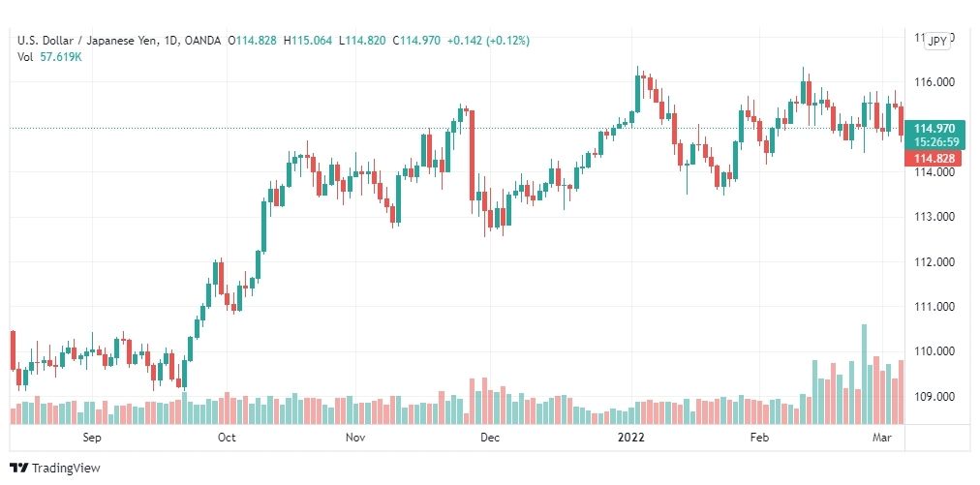
Task: Click the 116.000 price axis label
Action: click(932, 82)
